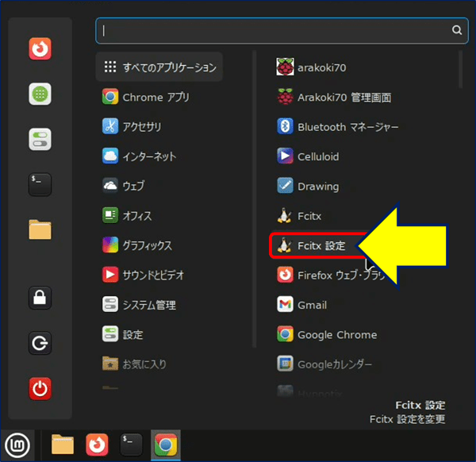
Task: Click the logout icon in sidebar
Action: point(40,343)
